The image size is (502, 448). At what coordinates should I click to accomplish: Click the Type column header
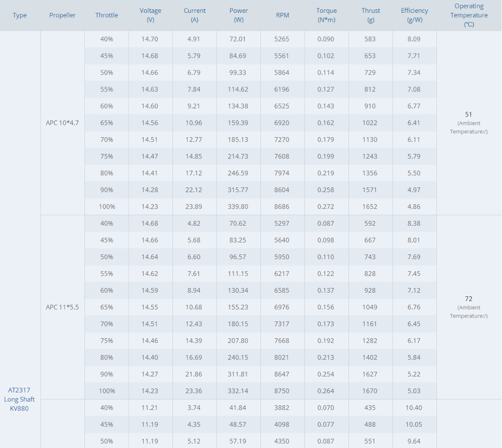click(20, 15)
